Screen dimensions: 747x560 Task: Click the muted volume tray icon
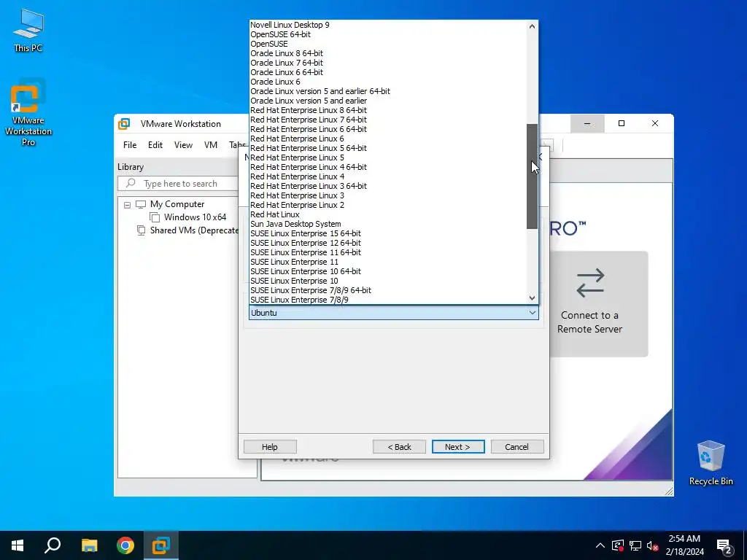click(x=653, y=545)
